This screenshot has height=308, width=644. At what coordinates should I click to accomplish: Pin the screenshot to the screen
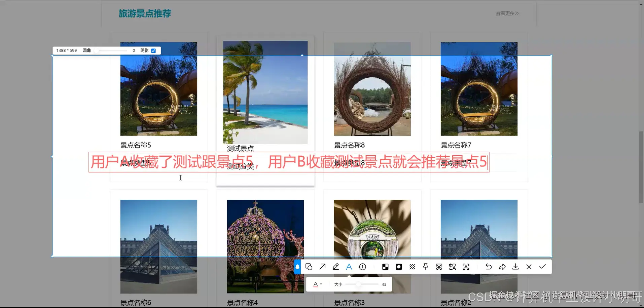pyautogui.click(x=426, y=266)
